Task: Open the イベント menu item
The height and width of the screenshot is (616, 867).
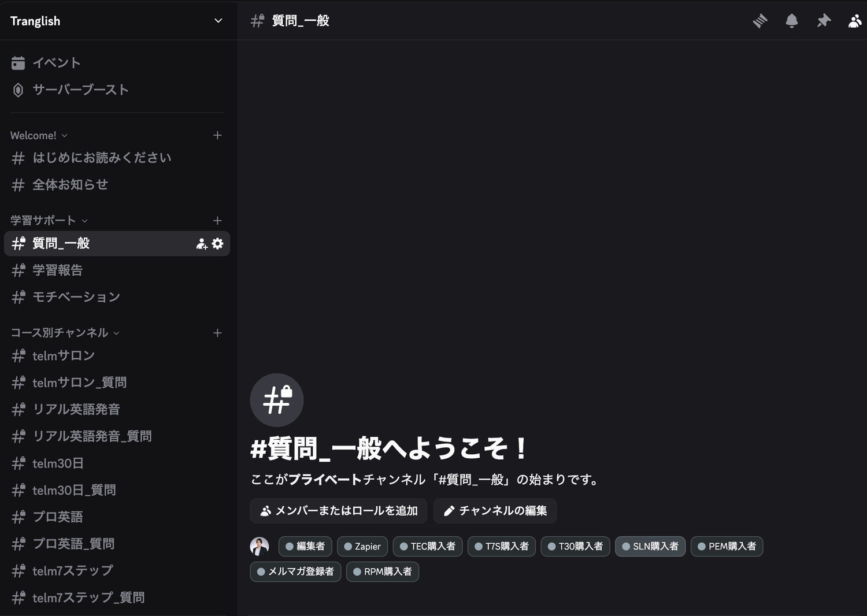Action: coord(117,63)
